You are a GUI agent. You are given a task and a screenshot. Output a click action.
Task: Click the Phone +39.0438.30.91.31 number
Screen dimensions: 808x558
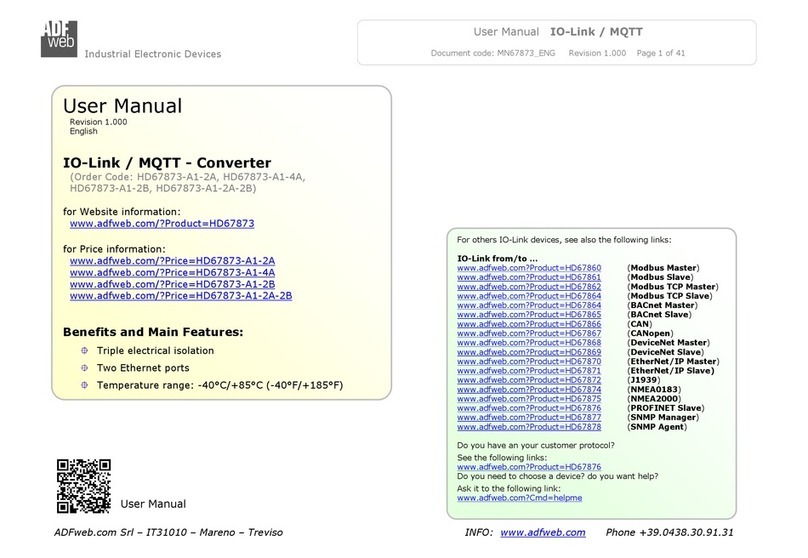coord(669,532)
